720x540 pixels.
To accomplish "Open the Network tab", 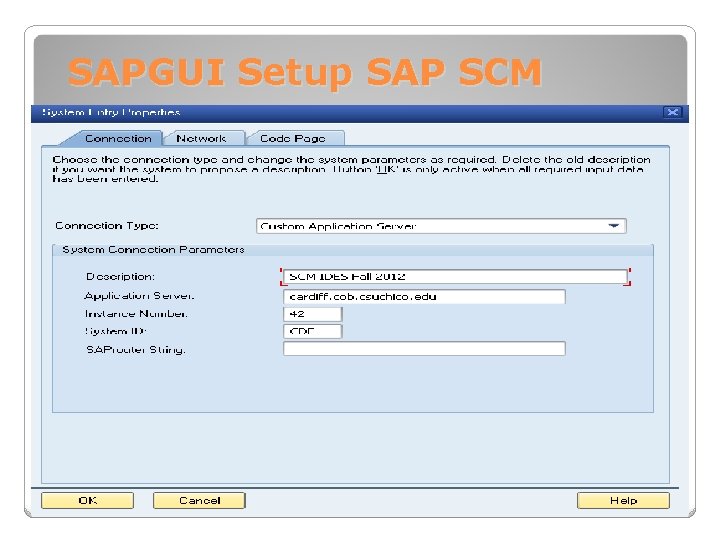I will [202, 138].
